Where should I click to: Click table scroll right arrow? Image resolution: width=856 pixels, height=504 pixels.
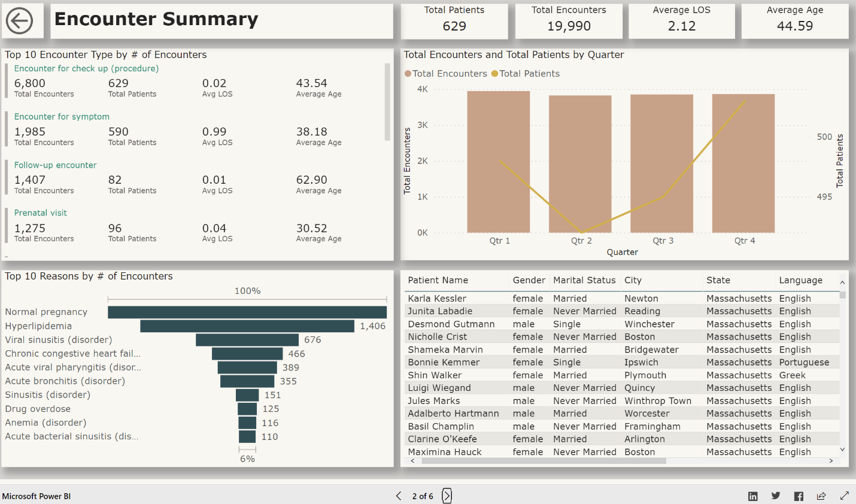pos(831,461)
